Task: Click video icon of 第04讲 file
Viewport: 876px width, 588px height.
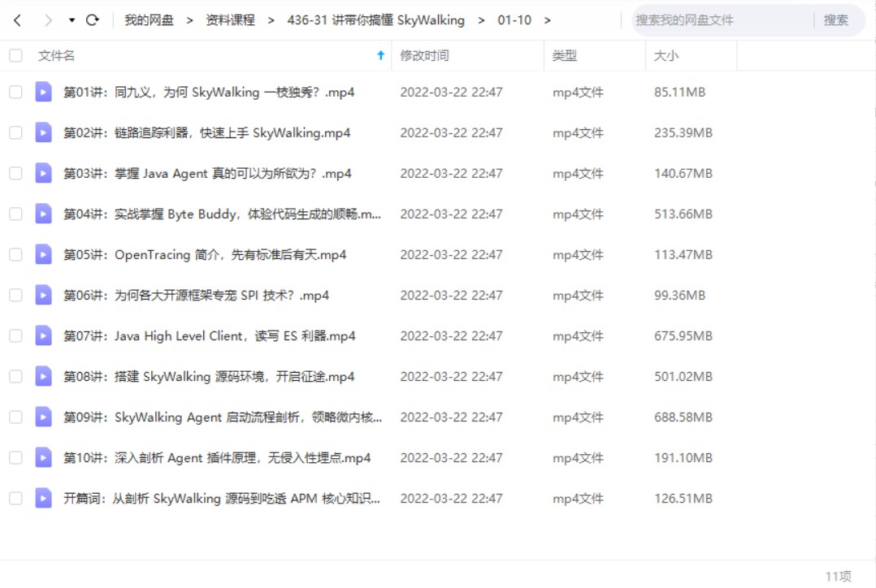Action: click(44, 214)
